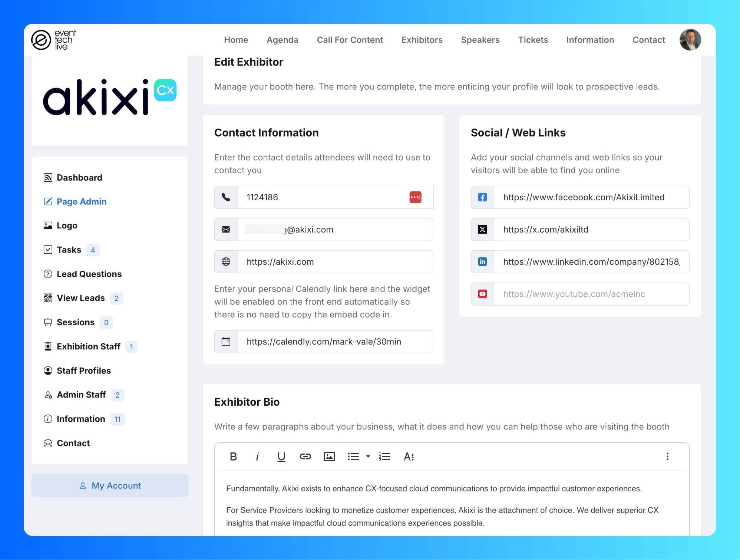The image size is (740, 560).
Task: Select the Lead Questions sidebar item
Action: [x=89, y=274]
